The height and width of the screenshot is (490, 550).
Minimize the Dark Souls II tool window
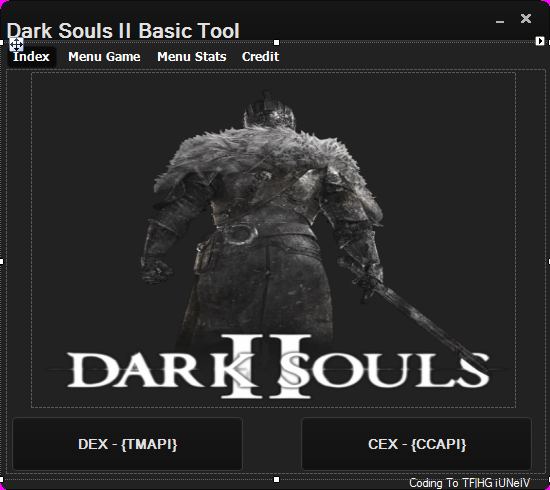coord(500,21)
